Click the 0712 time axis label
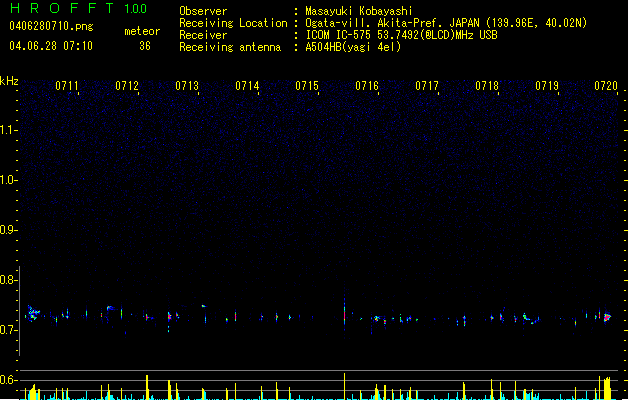 click(x=127, y=86)
